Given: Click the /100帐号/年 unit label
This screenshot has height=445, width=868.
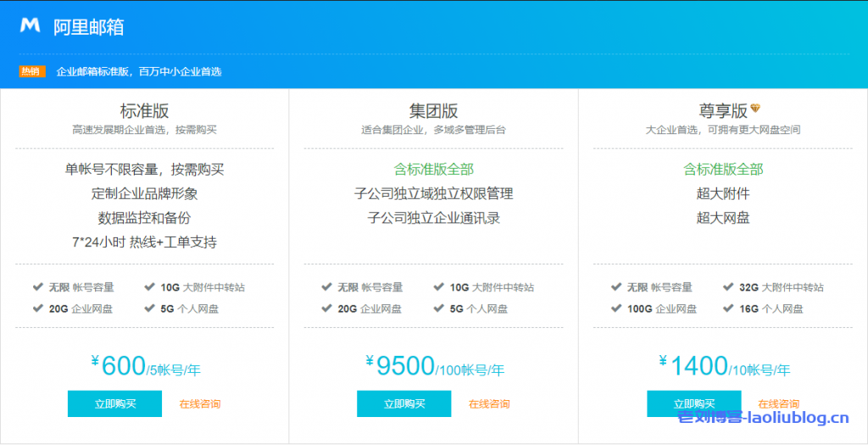Looking at the screenshot, I should coord(470,370).
